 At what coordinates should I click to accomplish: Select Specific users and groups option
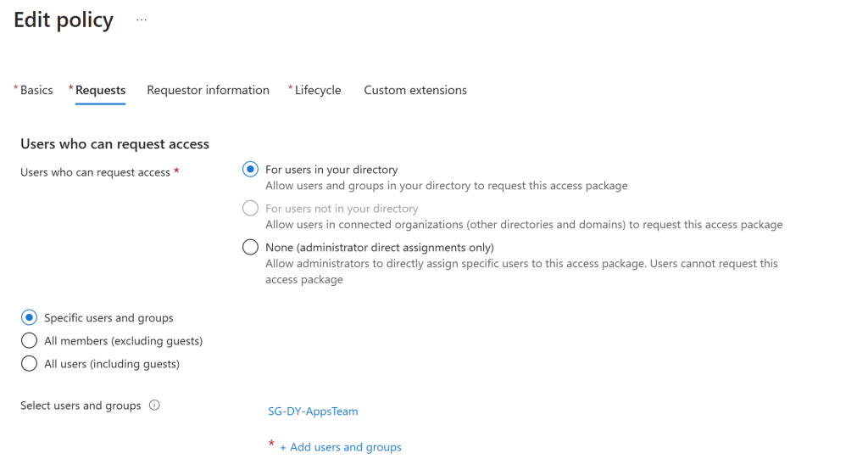pos(30,318)
